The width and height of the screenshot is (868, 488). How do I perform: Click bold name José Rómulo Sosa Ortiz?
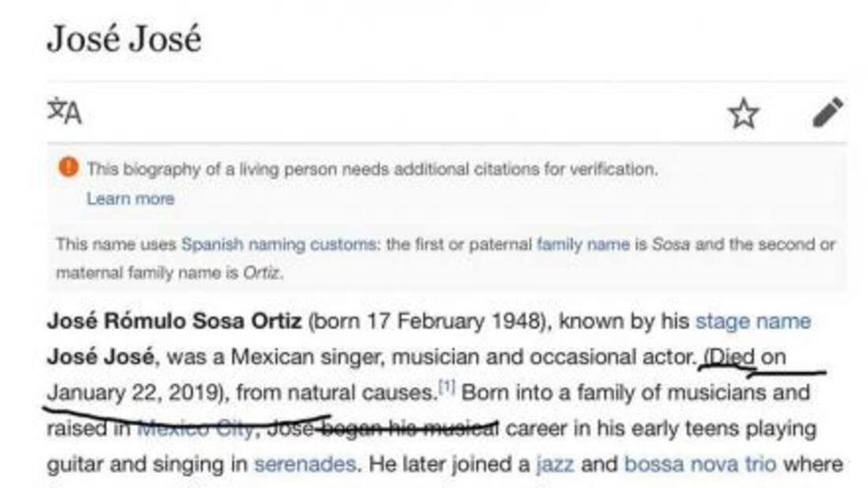coord(174,321)
